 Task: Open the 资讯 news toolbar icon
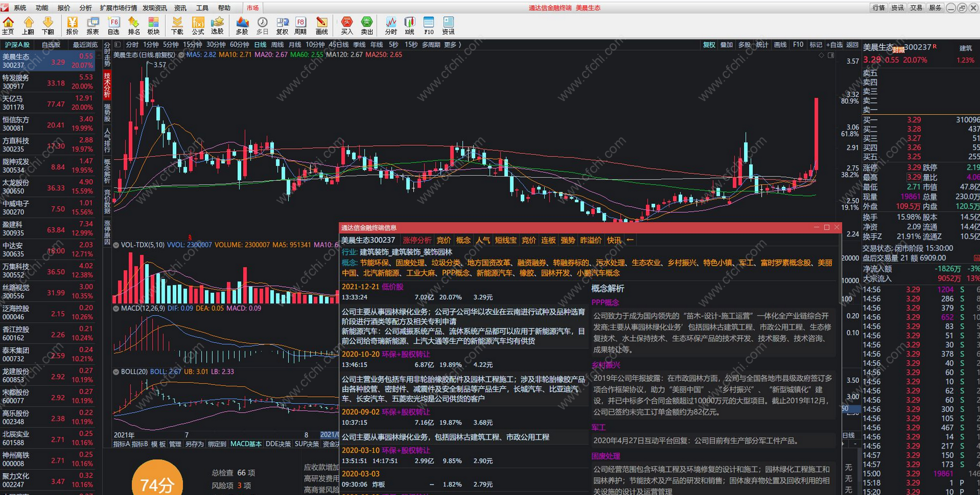(448, 25)
